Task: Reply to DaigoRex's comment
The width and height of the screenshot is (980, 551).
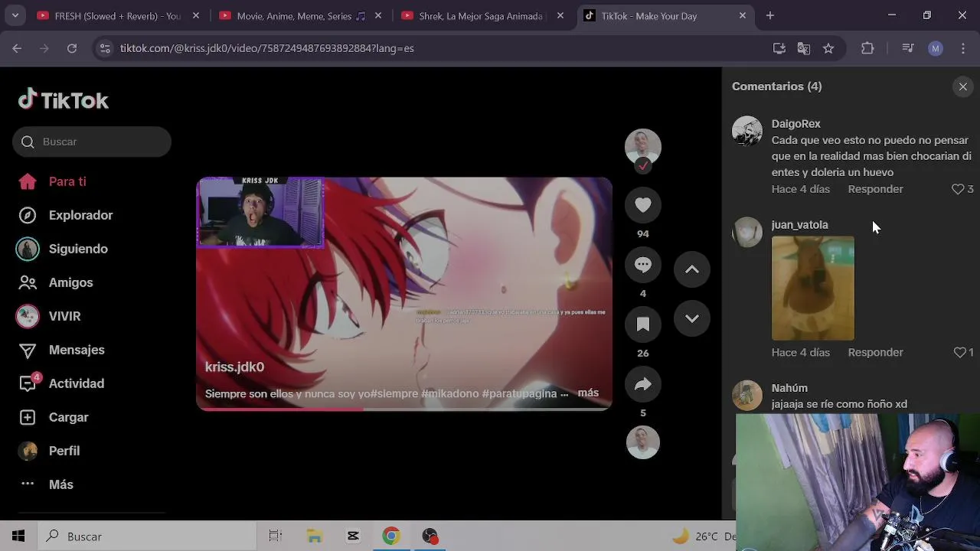Action: click(x=875, y=189)
